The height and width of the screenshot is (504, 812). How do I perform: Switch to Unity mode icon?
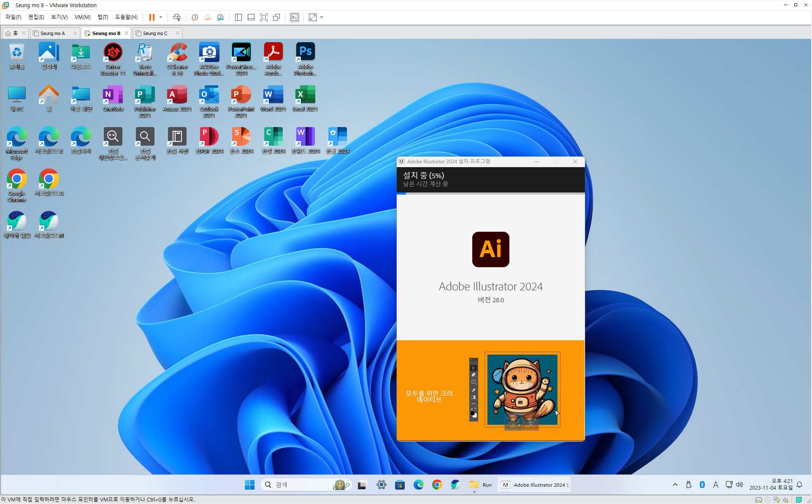(x=276, y=17)
